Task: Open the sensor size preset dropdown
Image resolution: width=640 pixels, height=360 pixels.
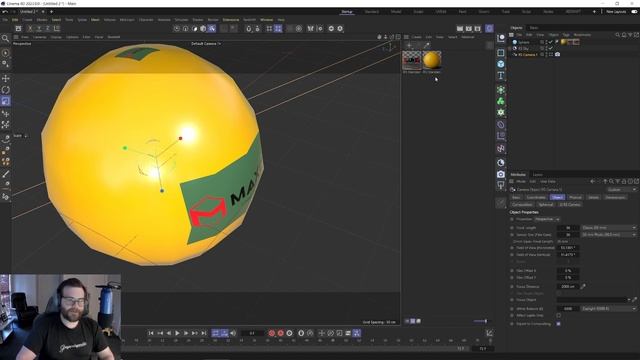Action: [x=609, y=235]
